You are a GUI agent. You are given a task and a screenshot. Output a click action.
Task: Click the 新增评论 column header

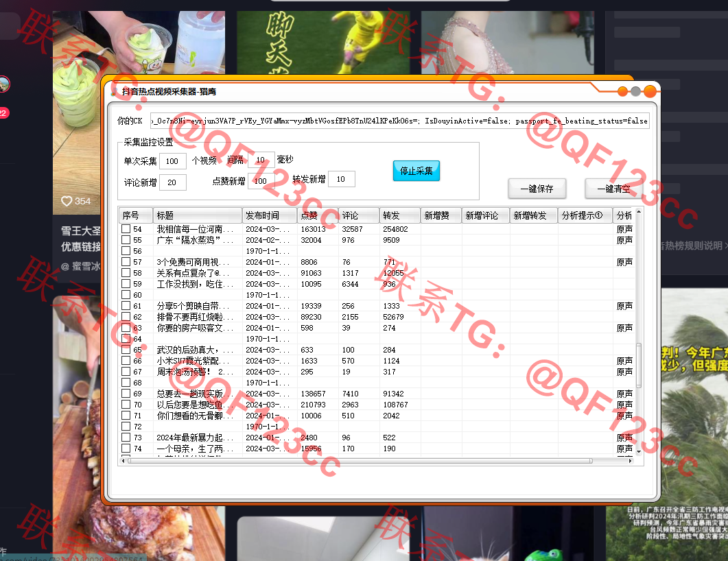point(486,215)
